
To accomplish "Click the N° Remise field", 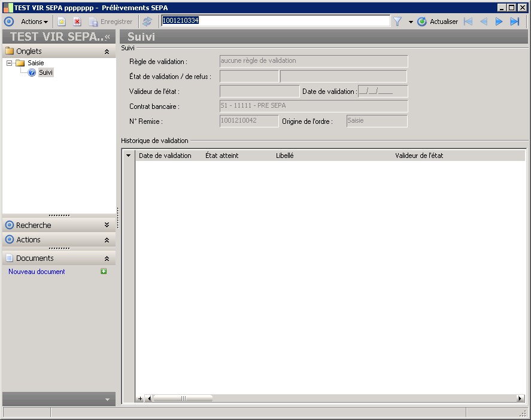I will click(x=249, y=121).
